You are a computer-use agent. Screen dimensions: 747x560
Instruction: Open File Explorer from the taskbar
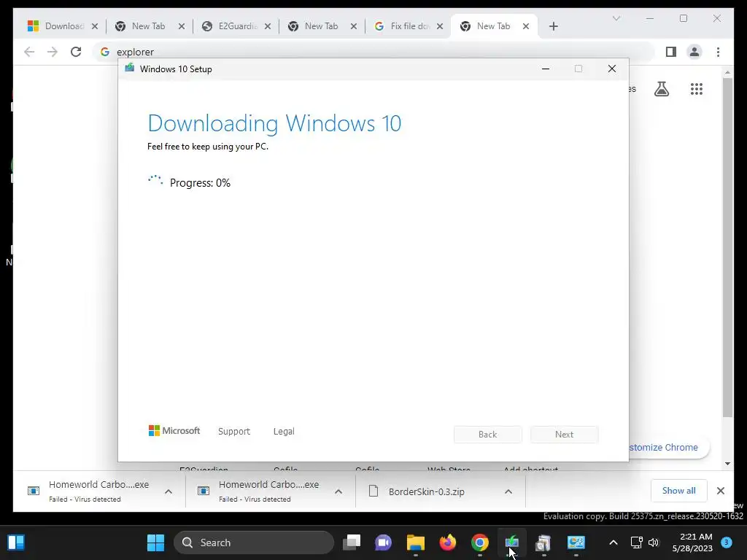point(415,542)
